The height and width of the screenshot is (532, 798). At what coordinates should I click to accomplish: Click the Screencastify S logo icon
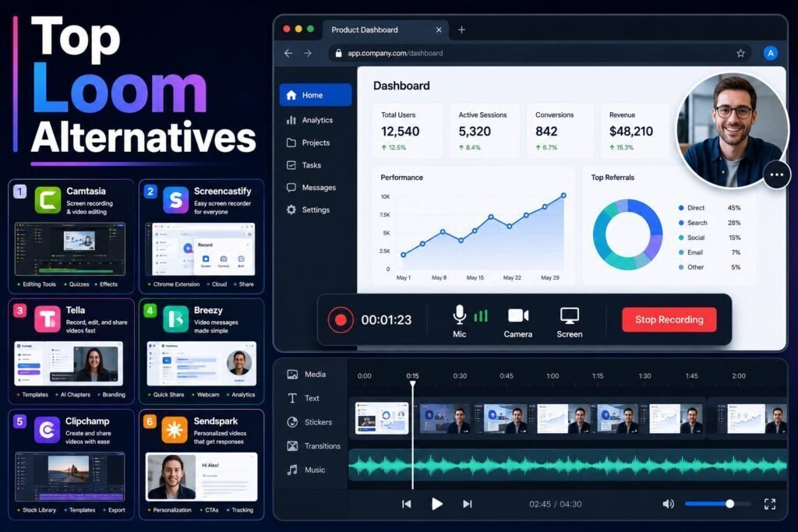(175, 200)
